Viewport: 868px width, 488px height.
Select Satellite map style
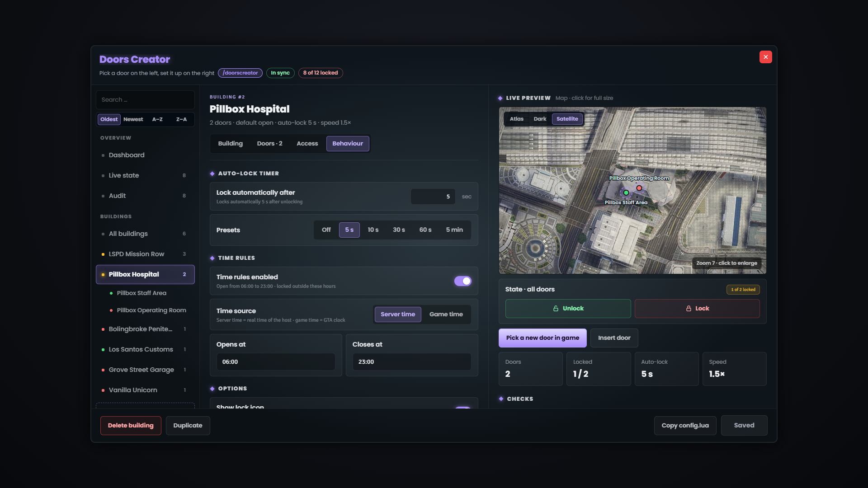click(567, 119)
